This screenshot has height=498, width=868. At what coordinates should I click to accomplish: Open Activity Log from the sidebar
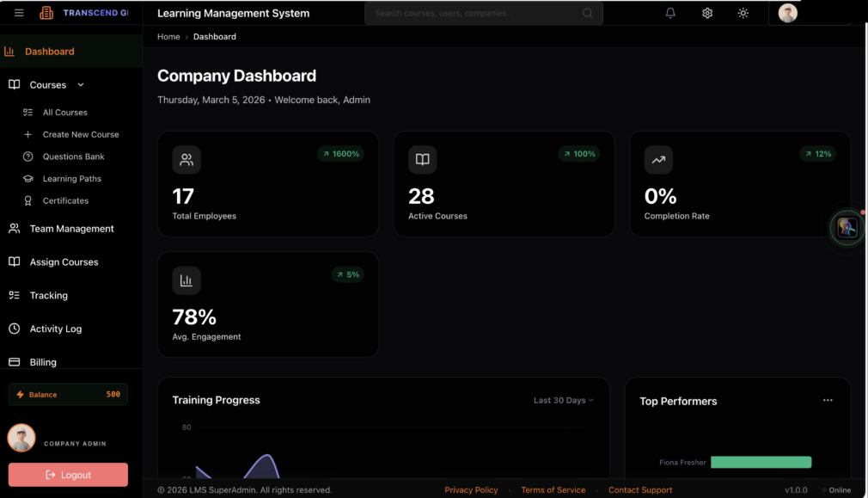coord(55,329)
